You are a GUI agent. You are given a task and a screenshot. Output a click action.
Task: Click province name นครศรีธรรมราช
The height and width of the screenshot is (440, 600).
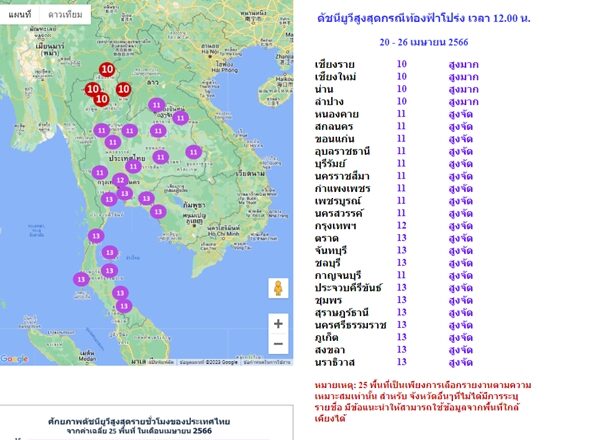351,326
